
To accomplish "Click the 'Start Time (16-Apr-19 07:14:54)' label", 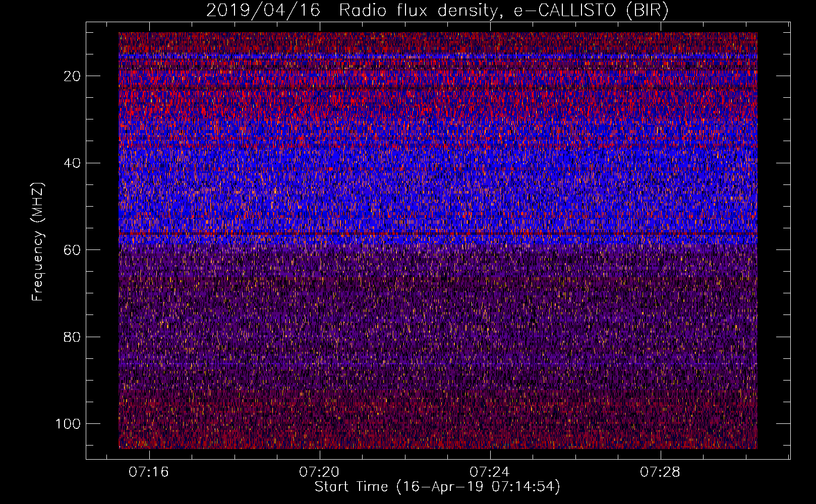I will point(437,487).
